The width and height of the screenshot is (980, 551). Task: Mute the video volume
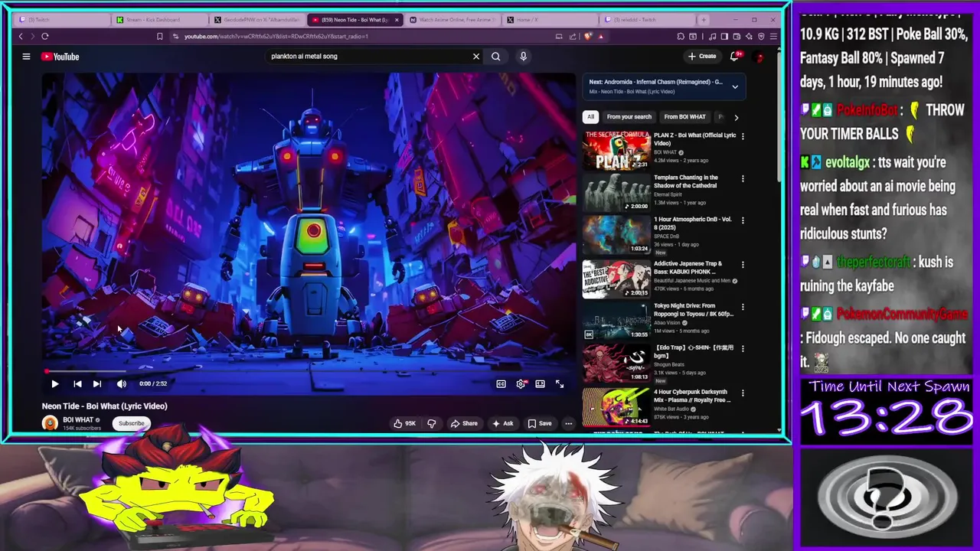coord(121,383)
